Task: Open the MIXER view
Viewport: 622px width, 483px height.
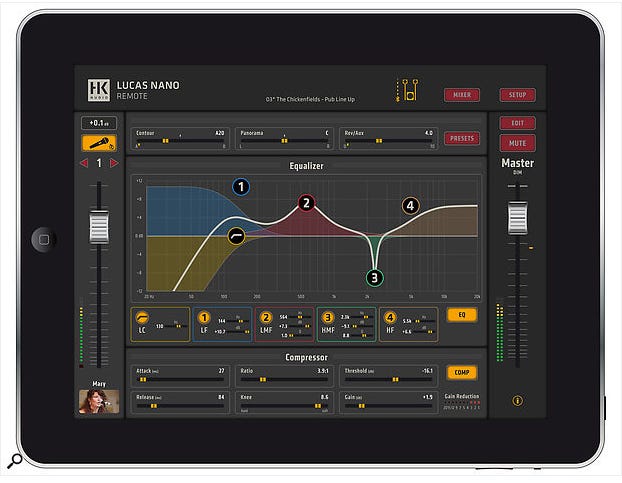Action: pyautogui.click(x=462, y=95)
